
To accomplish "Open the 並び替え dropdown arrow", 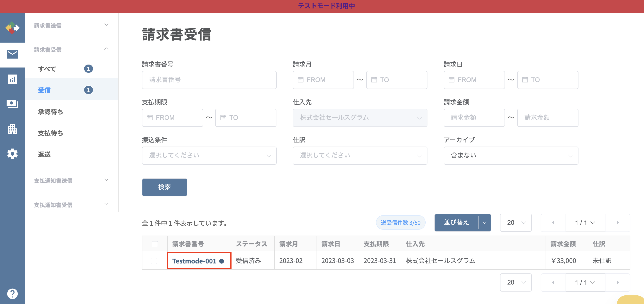I will [485, 223].
